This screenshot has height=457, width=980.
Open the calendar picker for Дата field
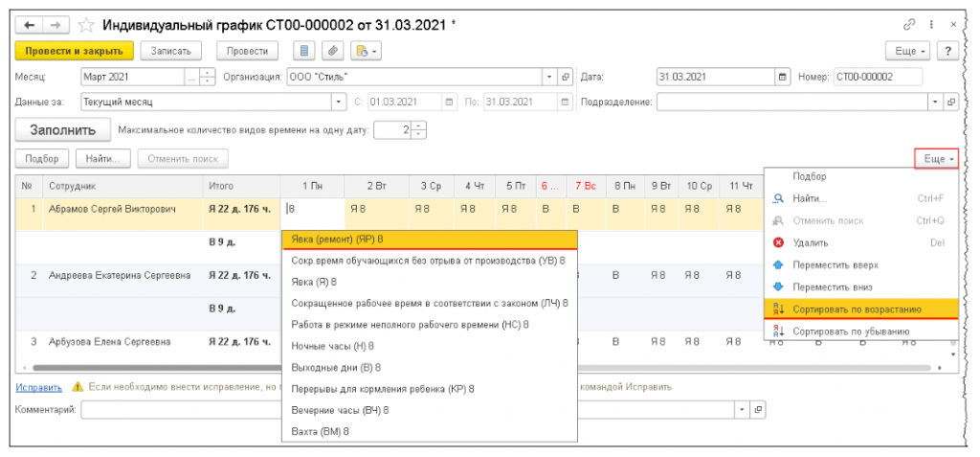pyautogui.click(x=783, y=77)
